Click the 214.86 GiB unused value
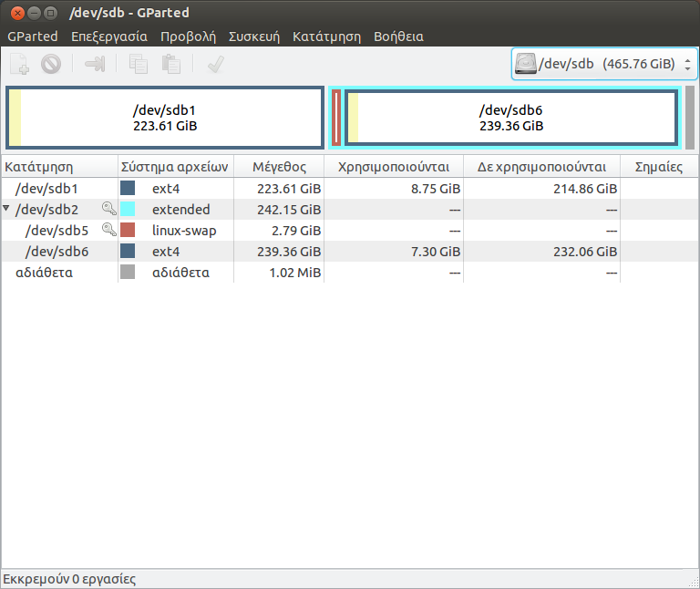 pyautogui.click(x=585, y=189)
